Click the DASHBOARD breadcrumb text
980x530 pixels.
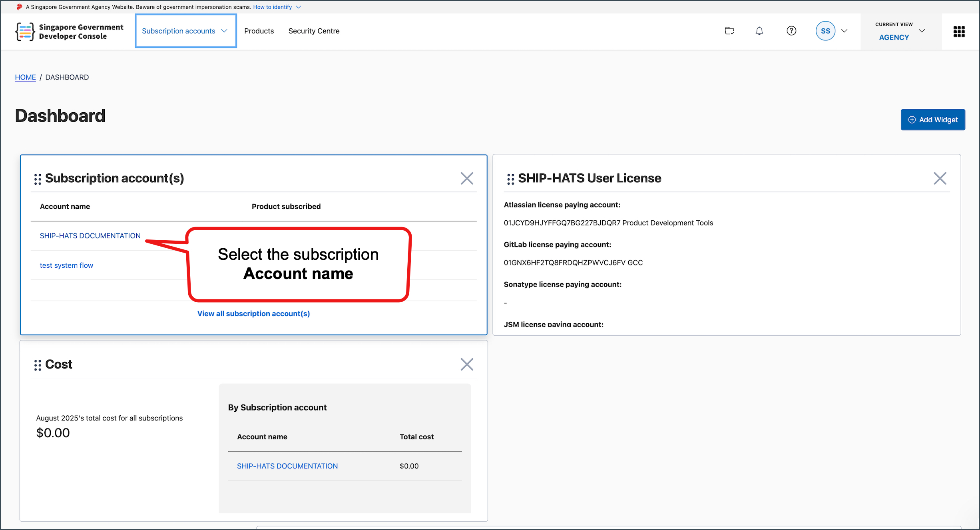pos(67,77)
